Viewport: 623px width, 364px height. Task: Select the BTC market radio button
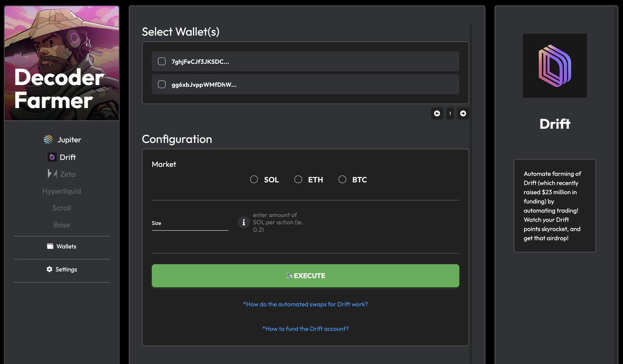(x=342, y=179)
